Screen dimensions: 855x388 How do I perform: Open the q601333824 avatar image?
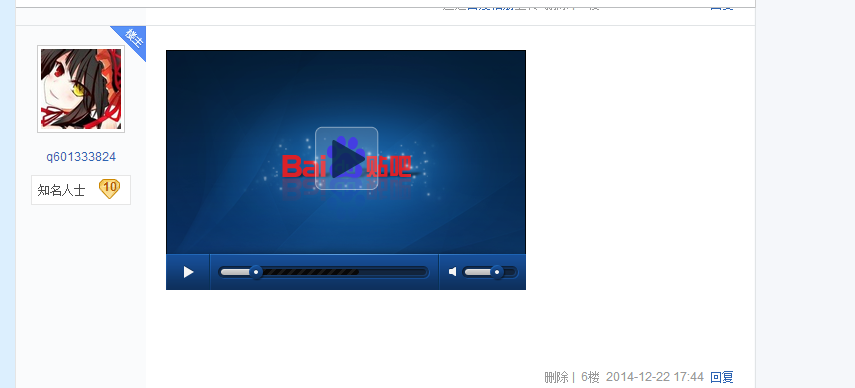point(81,89)
